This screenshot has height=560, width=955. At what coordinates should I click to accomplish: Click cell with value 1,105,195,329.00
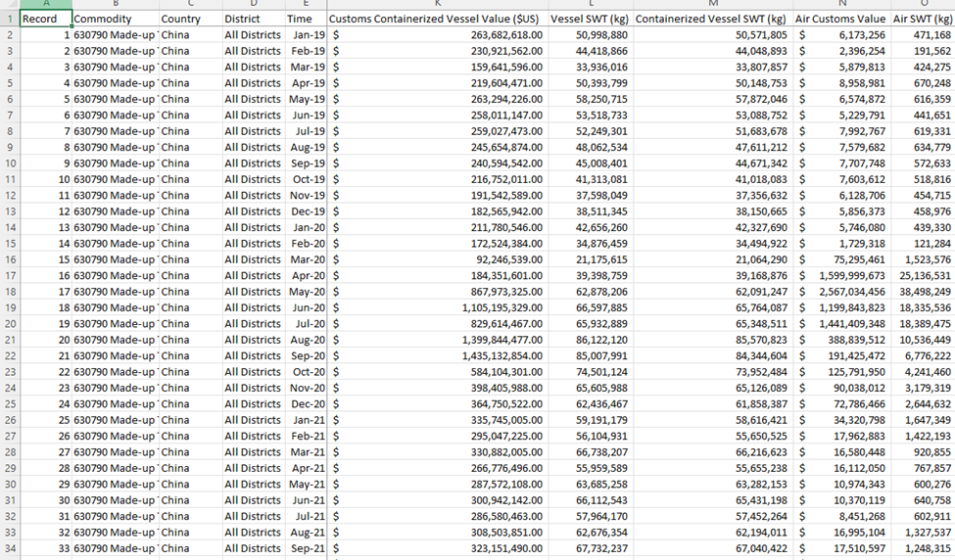pyautogui.click(x=437, y=308)
